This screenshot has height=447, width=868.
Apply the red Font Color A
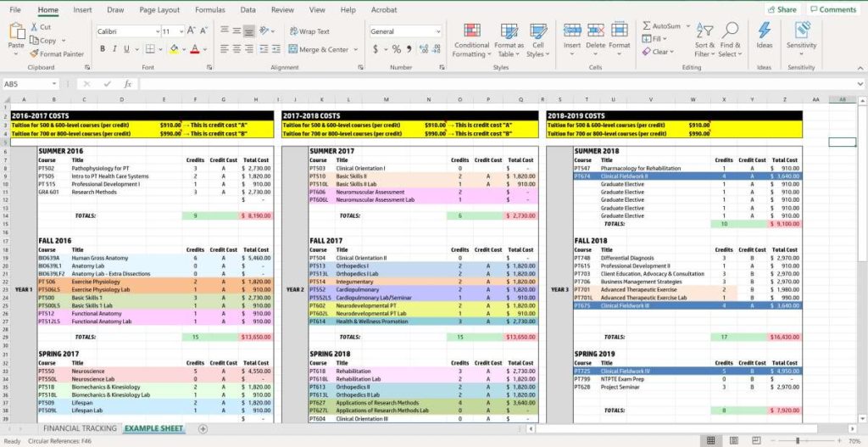tap(194, 48)
